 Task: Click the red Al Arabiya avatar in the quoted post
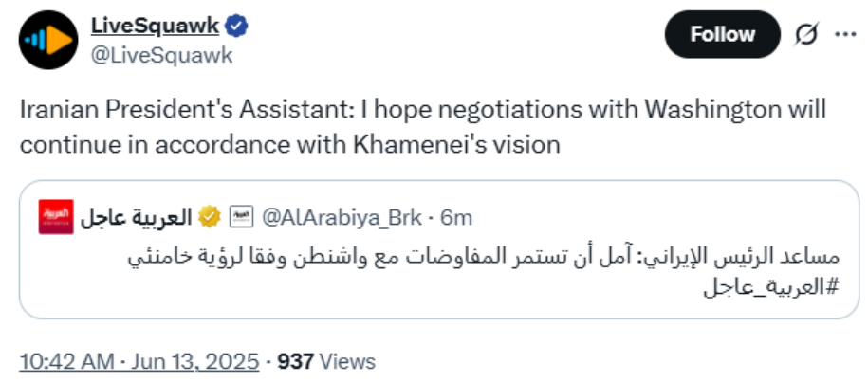[56, 217]
